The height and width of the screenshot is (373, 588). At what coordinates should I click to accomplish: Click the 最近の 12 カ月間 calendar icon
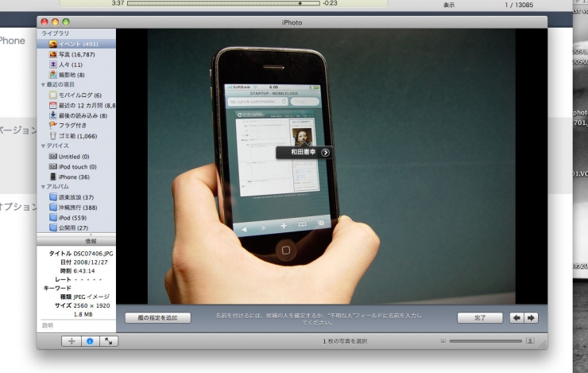(x=53, y=106)
